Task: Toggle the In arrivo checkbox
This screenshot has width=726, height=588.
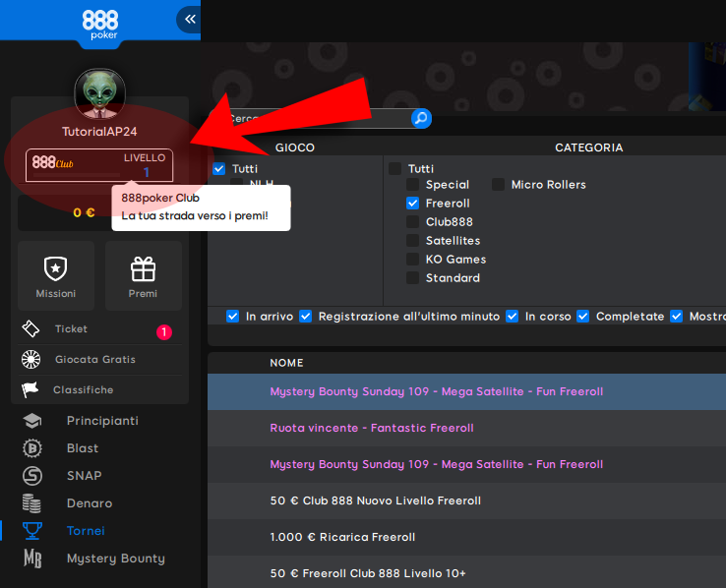Action: pyautogui.click(x=232, y=317)
